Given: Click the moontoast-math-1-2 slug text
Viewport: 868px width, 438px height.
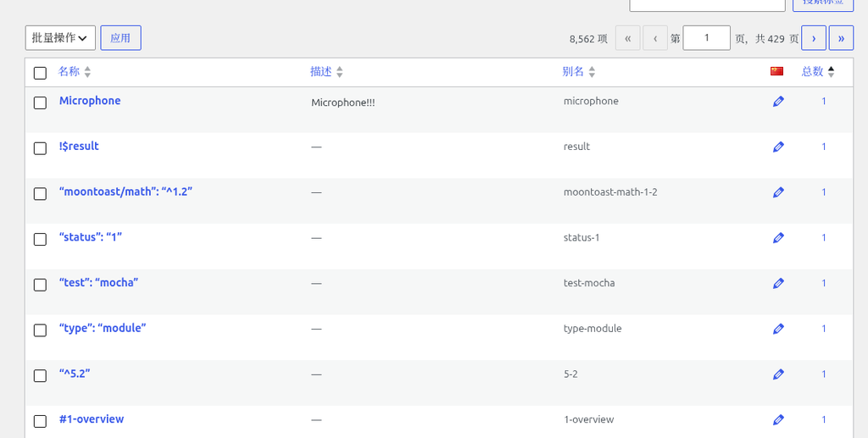Looking at the screenshot, I should [610, 192].
